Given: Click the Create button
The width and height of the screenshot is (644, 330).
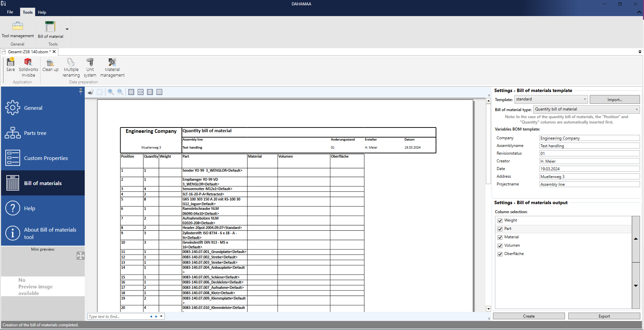Looking at the screenshot, I should point(528,316).
